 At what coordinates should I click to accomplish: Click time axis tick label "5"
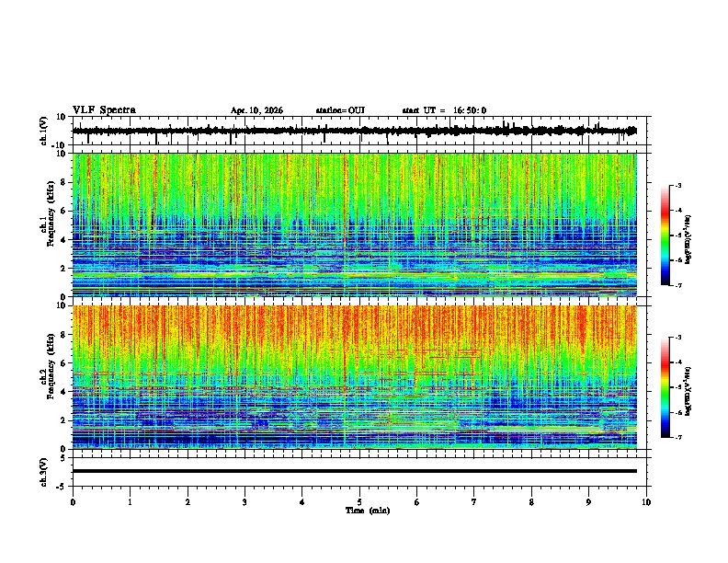pos(359,502)
